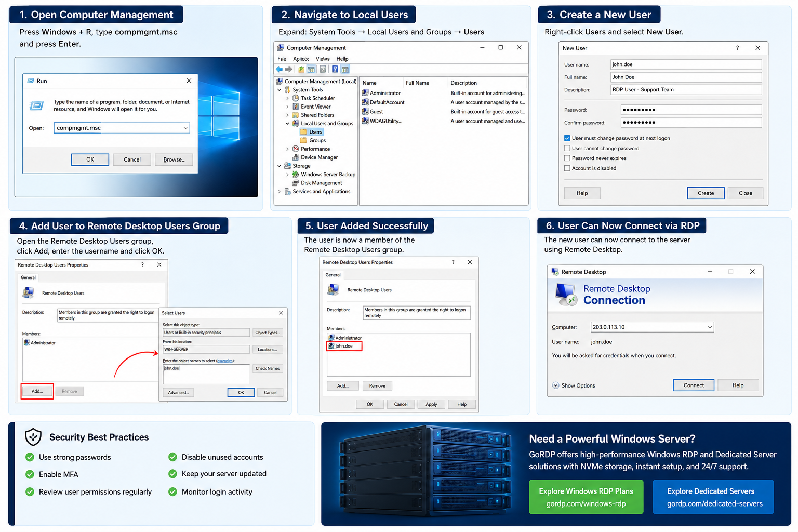
Task: Select the WDAGUtility account icon
Action: (x=366, y=121)
